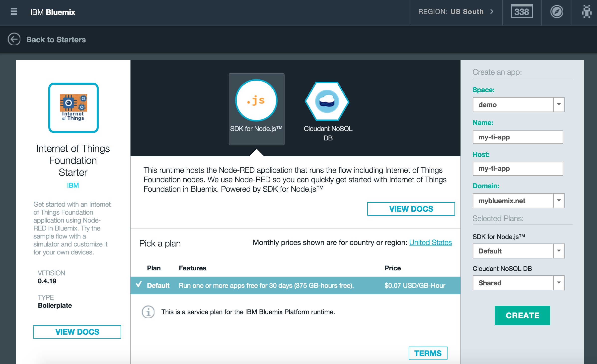Screen dimensions: 597x364
Task: Click the Internet of Things starter logo
Action: click(x=74, y=108)
